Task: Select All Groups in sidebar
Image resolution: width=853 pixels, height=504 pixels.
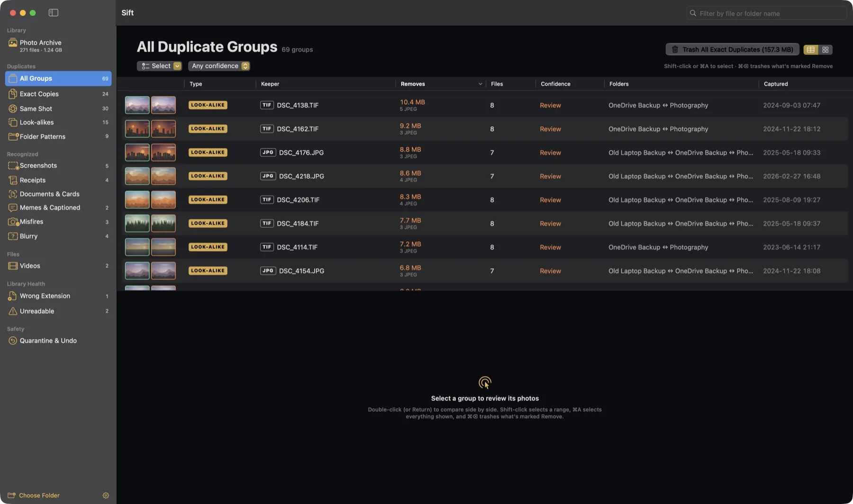Action: pos(58,79)
